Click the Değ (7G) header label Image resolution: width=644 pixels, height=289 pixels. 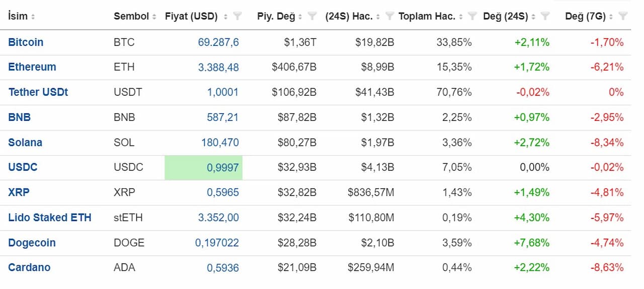click(x=585, y=16)
